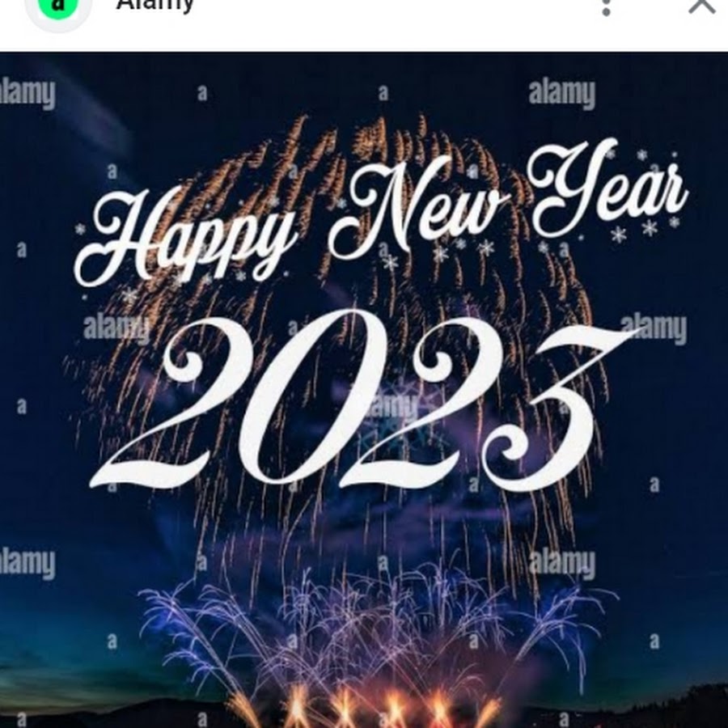Open the three-dot more options menu

[605, 6]
